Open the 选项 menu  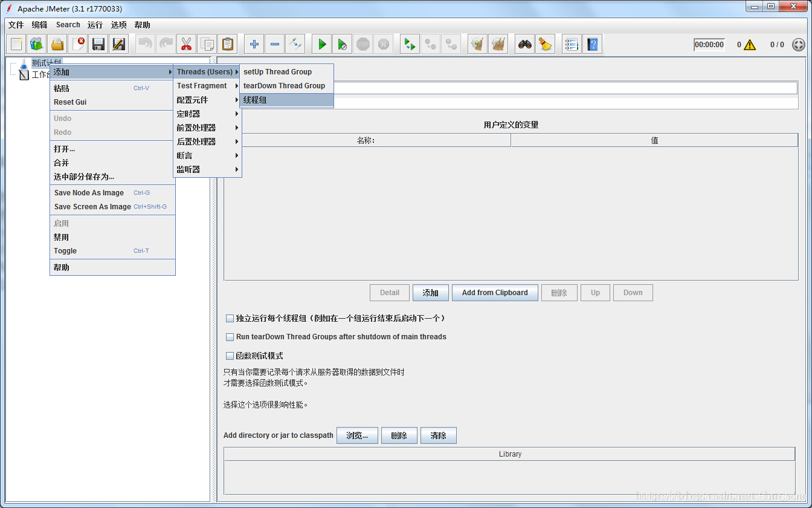coord(119,25)
